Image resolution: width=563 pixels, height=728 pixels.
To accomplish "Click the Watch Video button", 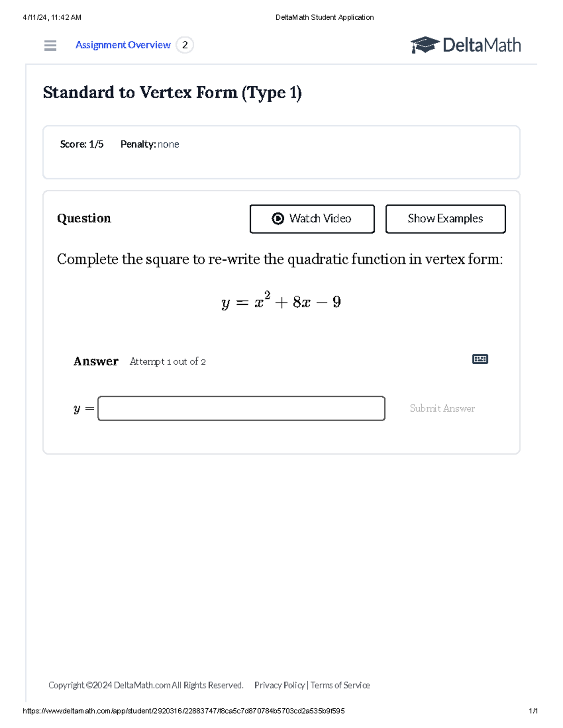I will (312, 218).
